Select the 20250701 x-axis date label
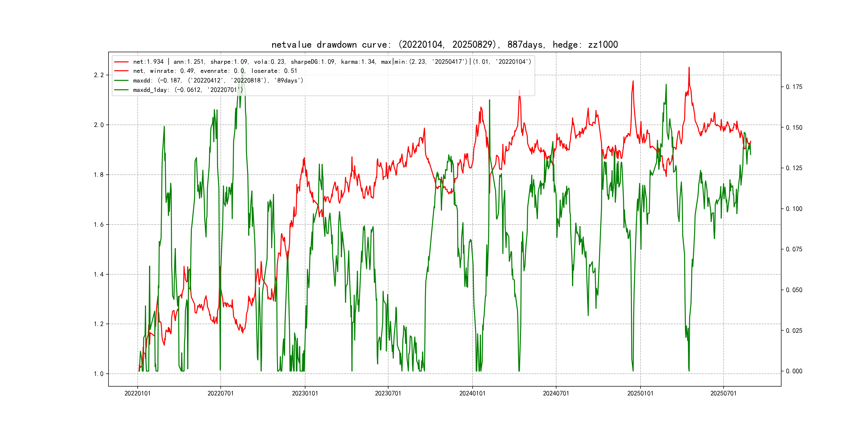This screenshot has height=434, width=868. [723, 394]
